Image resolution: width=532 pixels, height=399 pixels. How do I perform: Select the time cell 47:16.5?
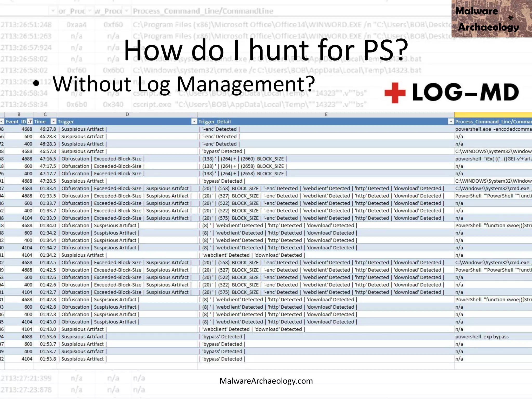tap(45, 159)
